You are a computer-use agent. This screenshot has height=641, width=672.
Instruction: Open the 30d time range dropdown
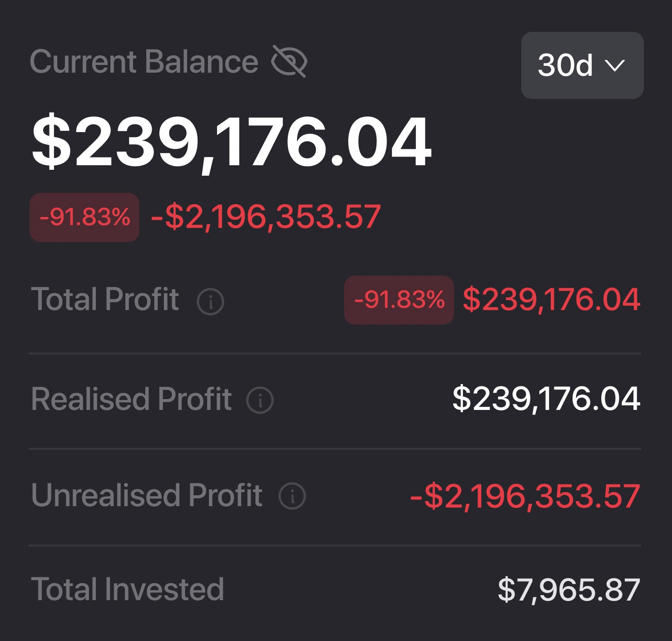pos(583,65)
